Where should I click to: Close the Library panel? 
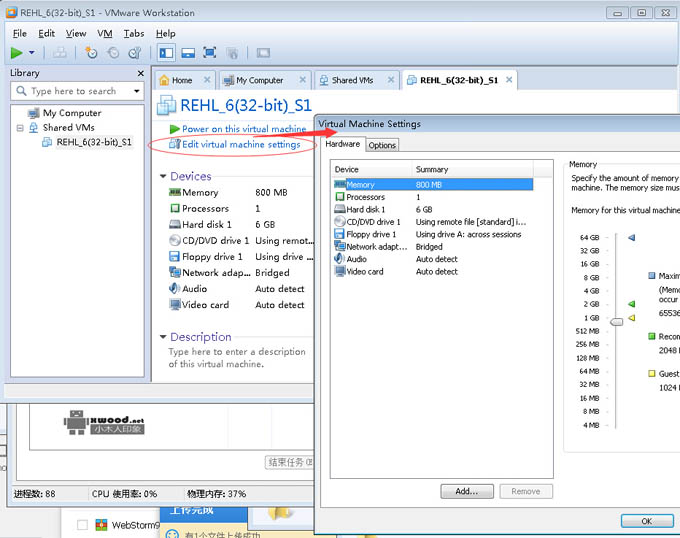click(x=141, y=73)
